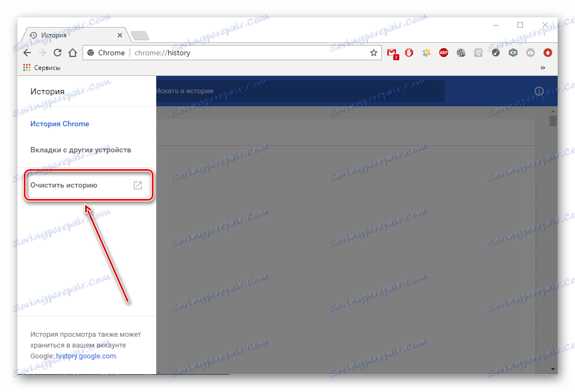The image size is (575, 392).
Task: Click the info icon in the blue header
Action: (539, 91)
